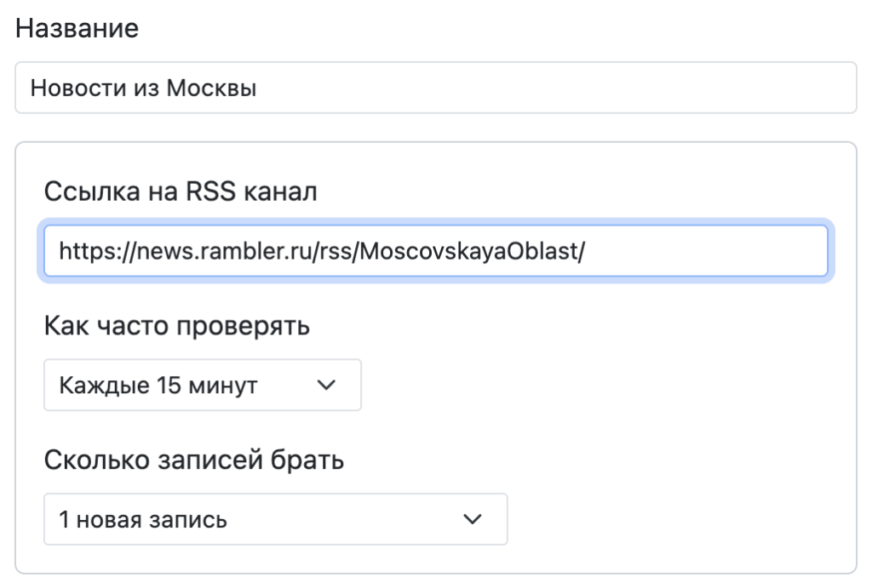Expand the "1 новая запись" dropdown
Image resolution: width=872 pixels, height=588 pixels.
tap(275, 519)
